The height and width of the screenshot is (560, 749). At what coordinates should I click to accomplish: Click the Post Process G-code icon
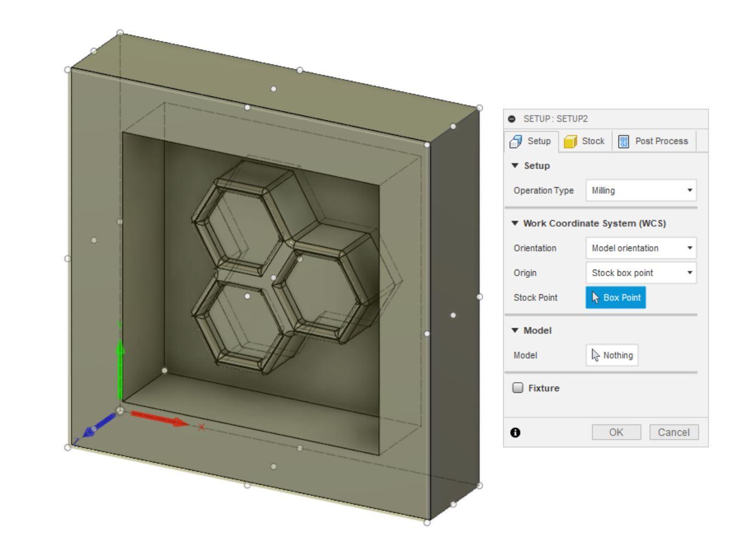(x=623, y=142)
